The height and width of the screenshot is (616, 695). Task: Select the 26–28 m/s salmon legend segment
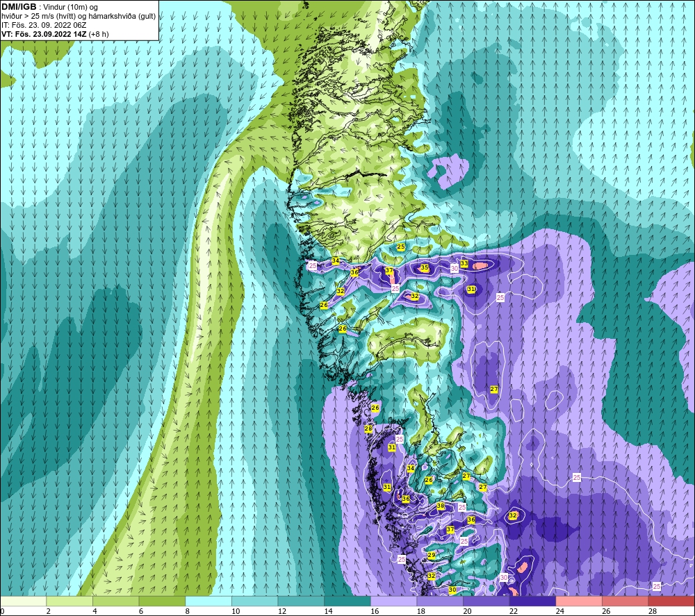click(625, 601)
